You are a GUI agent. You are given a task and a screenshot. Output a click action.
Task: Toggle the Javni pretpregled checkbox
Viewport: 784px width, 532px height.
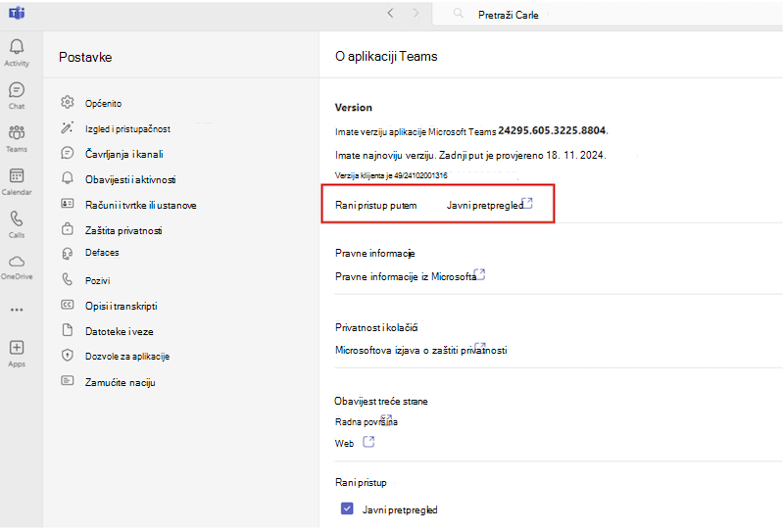[347, 509]
